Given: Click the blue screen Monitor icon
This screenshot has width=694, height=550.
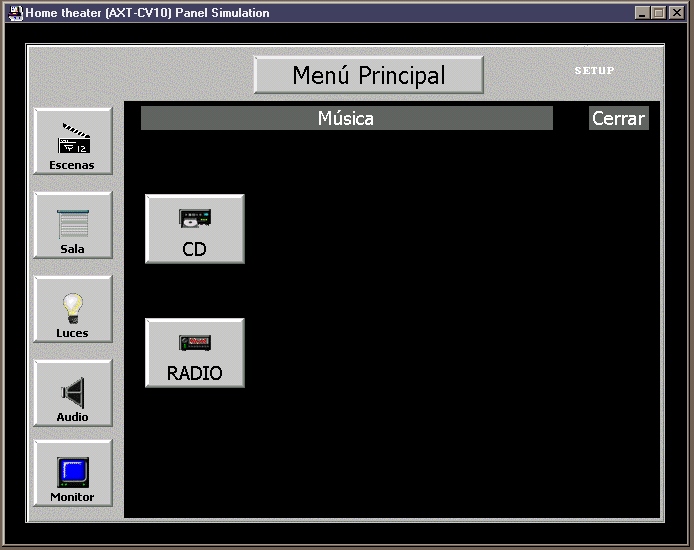Looking at the screenshot, I should [72, 472].
